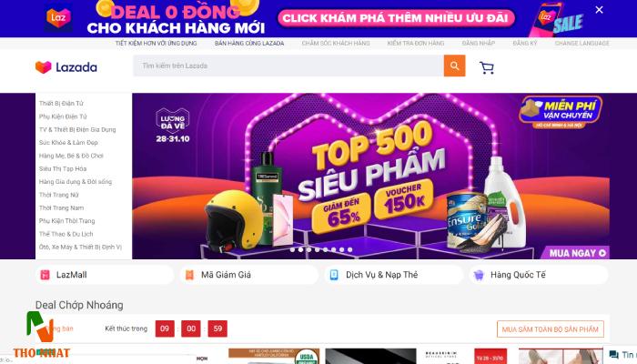Click the MUA NGAY banner button

(x=577, y=253)
